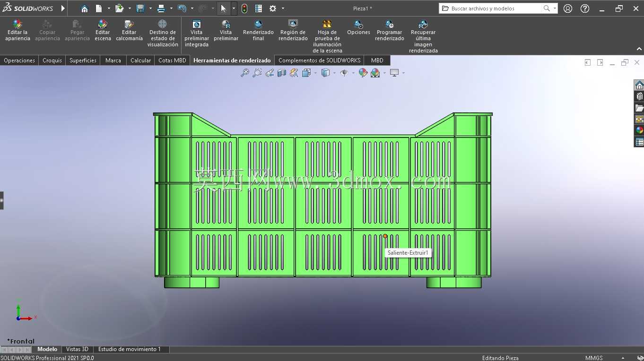Image resolution: width=644 pixels, height=361 pixels.
Task: Activate the Select cursor tool
Action: click(224, 9)
